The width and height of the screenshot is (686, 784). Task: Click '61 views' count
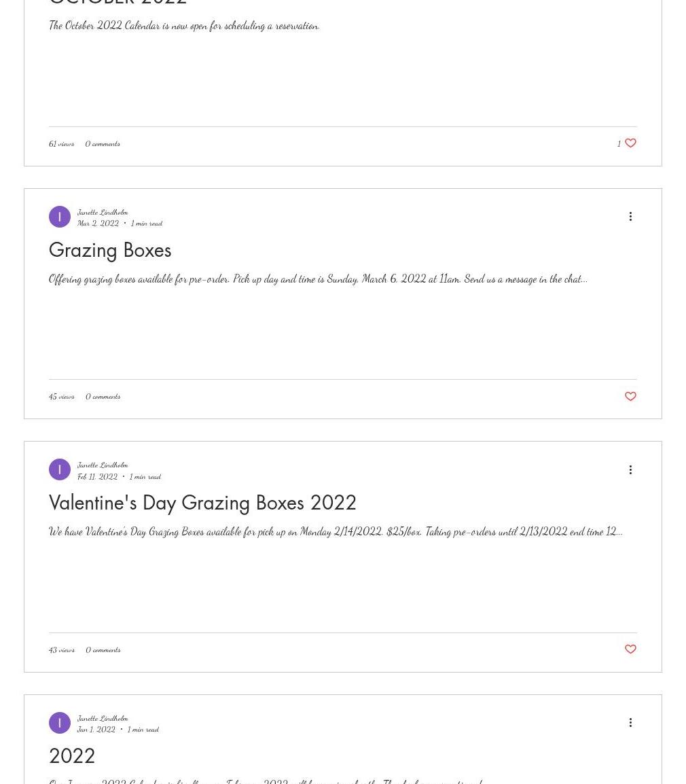(x=62, y=144)
